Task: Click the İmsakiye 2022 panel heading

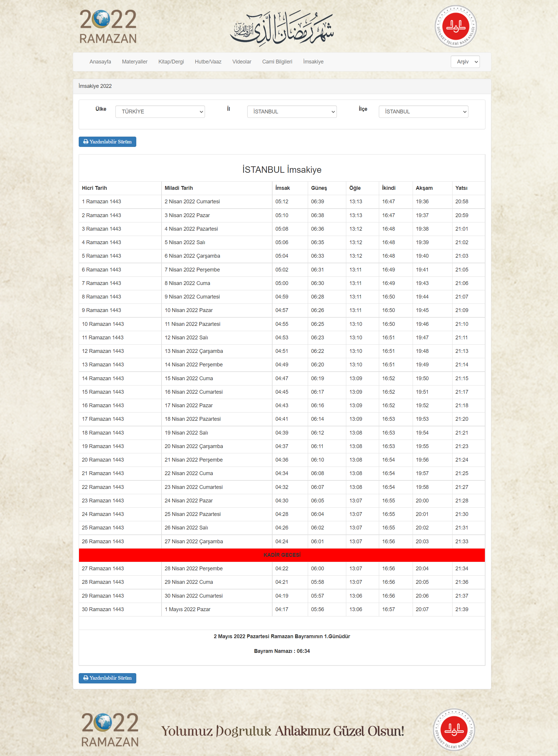Action: pyautogui.click(x=95, y=86)
